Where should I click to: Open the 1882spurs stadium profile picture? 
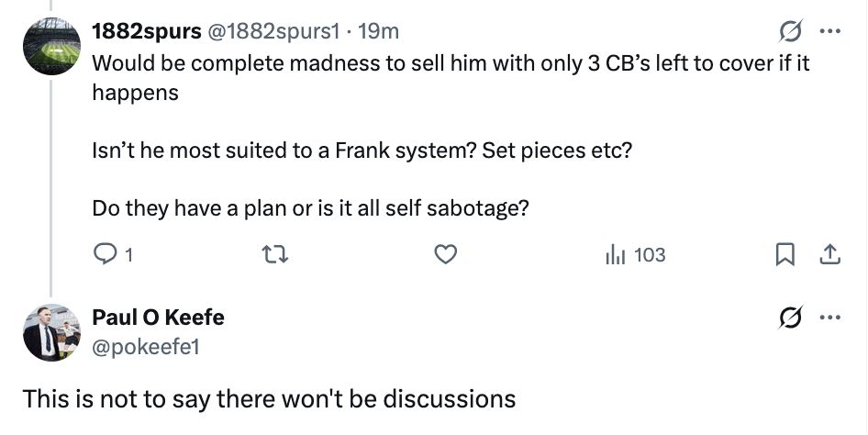[51, 47]
